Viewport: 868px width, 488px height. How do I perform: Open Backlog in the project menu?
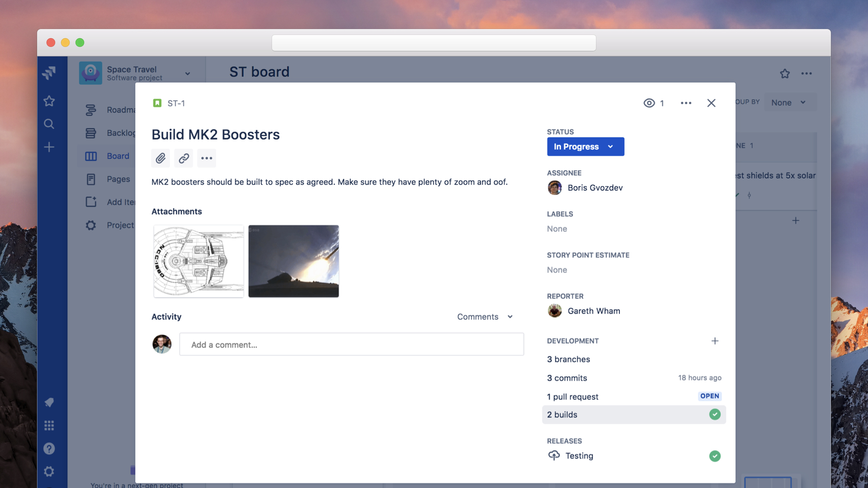point(121,133)
